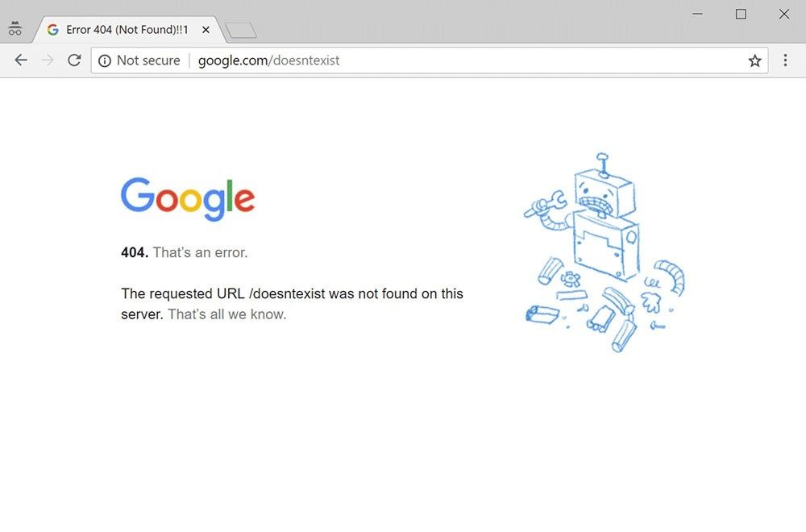
Task: Close the Chrome window
Action: [783, 14]
